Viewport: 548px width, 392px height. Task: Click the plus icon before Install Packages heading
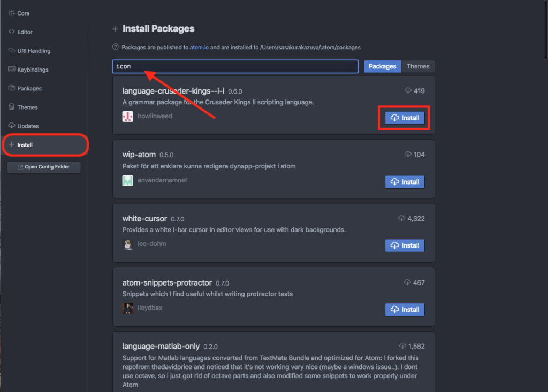115,29
